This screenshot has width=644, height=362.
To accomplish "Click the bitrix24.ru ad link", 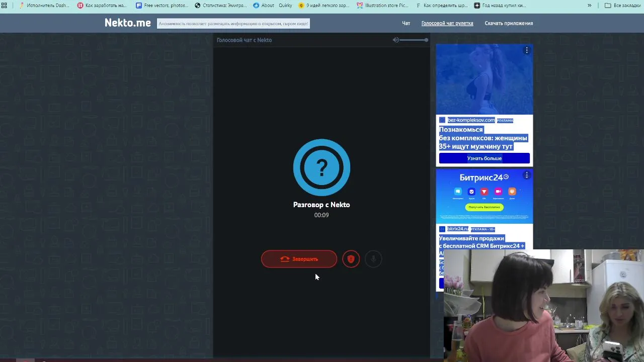I will pyautogui.click(x=457, y=229).
